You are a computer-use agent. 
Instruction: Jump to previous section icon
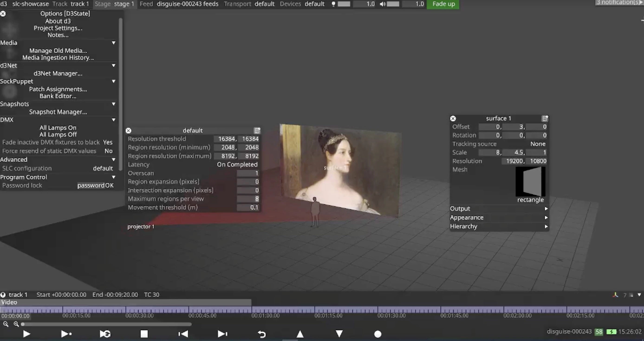click(x=183, y=334)
